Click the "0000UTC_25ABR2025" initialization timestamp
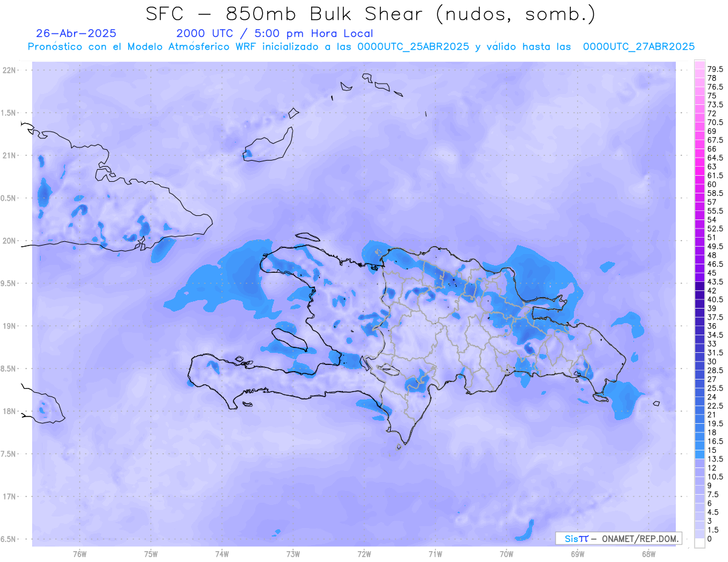728x562 pixels. tap(413, 47)
